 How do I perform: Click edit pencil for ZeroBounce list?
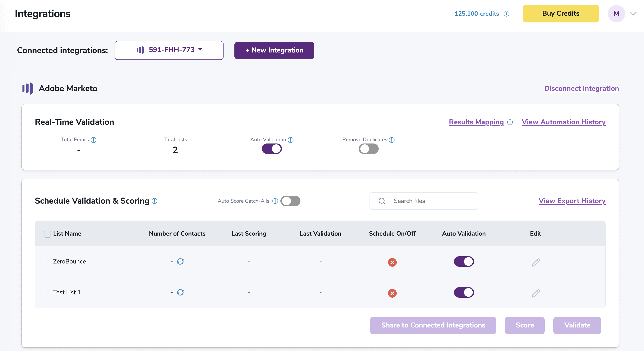(536, 262)
